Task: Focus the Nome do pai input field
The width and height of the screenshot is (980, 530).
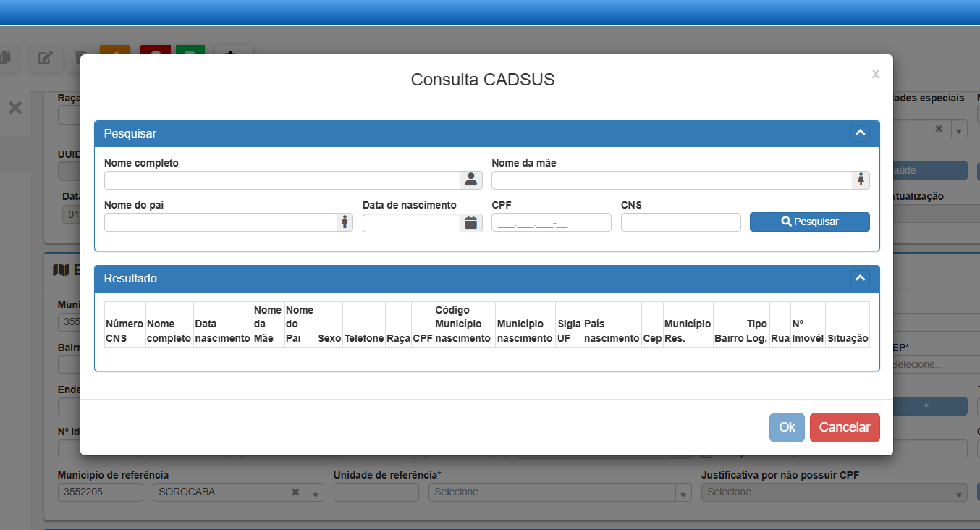Action: coord(221,222)
